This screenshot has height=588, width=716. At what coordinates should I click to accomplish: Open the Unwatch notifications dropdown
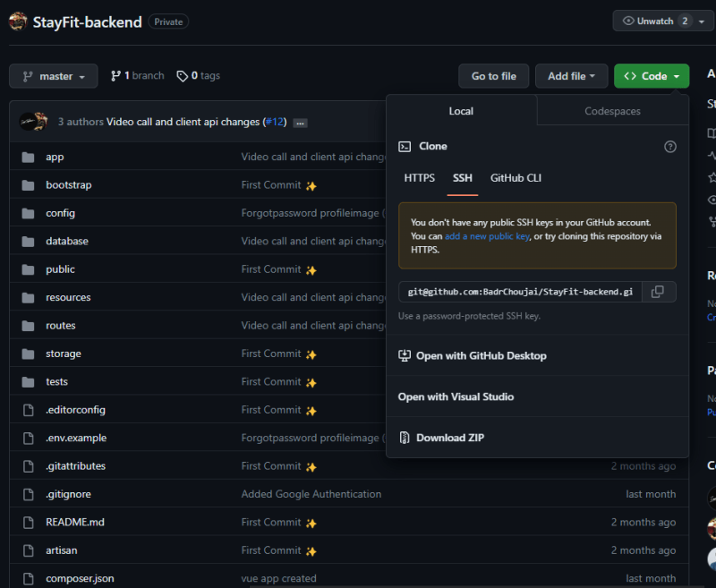pos(664,21)
